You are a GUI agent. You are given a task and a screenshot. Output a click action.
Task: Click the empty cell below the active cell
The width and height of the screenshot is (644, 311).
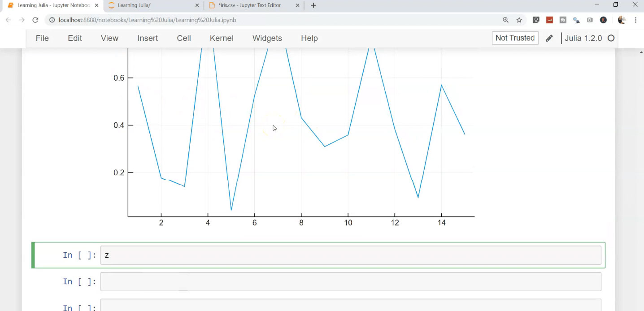pyautogui.click(x=350, y=281)
